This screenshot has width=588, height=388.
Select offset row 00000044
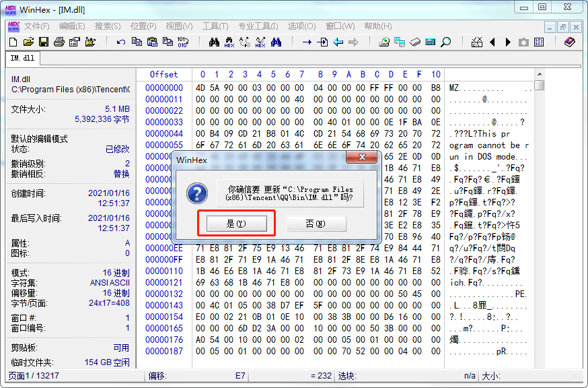tap(164, 134)
